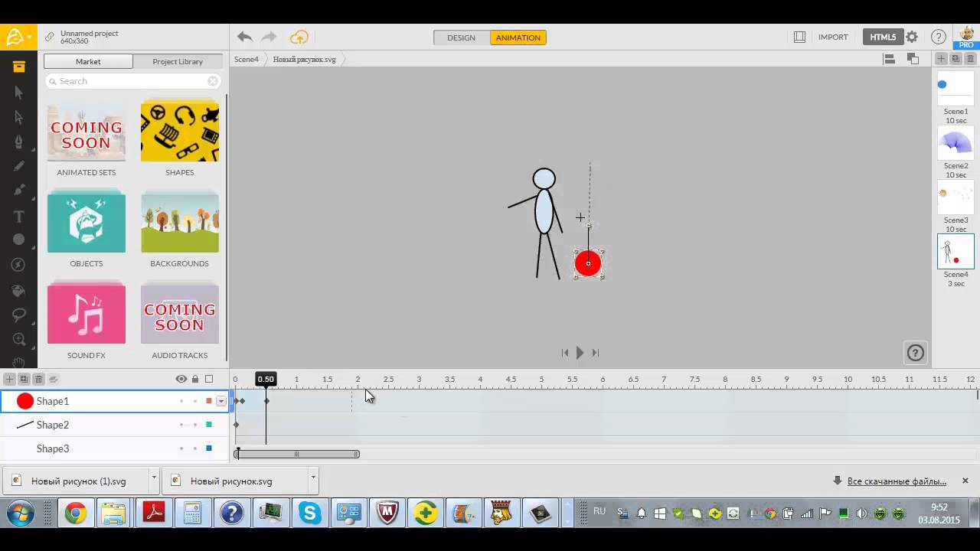Toggle outline mode square for all layers
Screen dimensions: 980x551
tap(209, 379)
